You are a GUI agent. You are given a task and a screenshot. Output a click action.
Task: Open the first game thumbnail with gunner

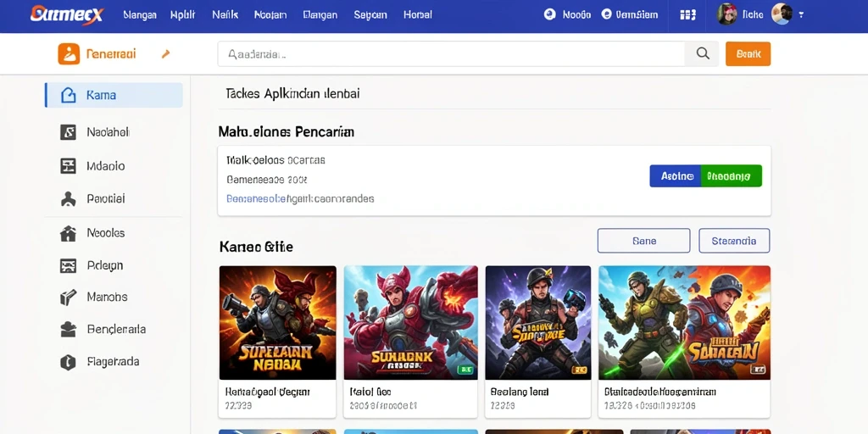tap(277, 322)
